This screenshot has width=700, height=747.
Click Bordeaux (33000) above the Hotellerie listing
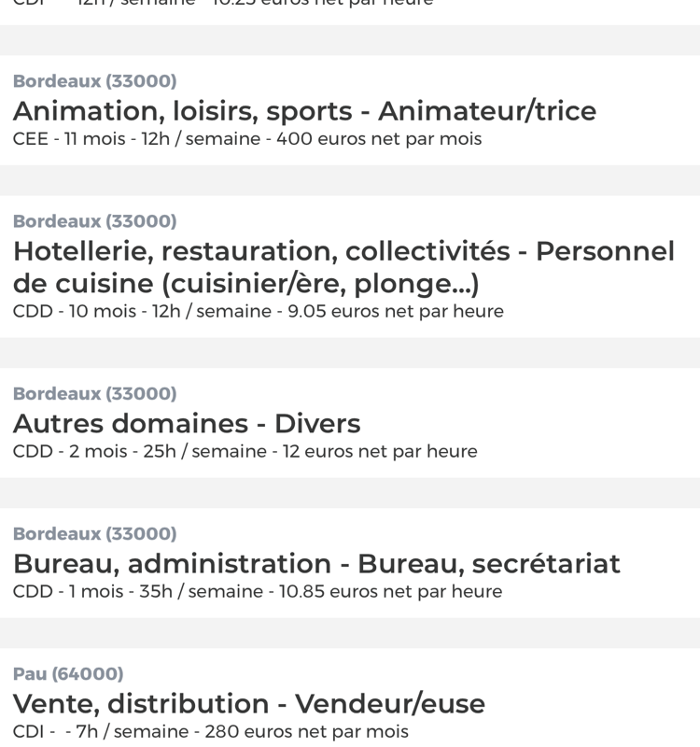[95, 221]
